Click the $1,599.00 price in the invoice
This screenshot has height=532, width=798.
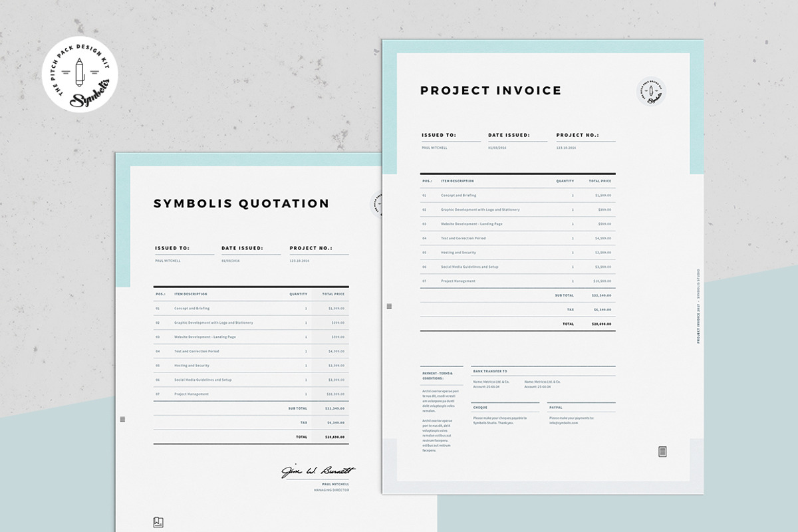[x=603, y=196]
